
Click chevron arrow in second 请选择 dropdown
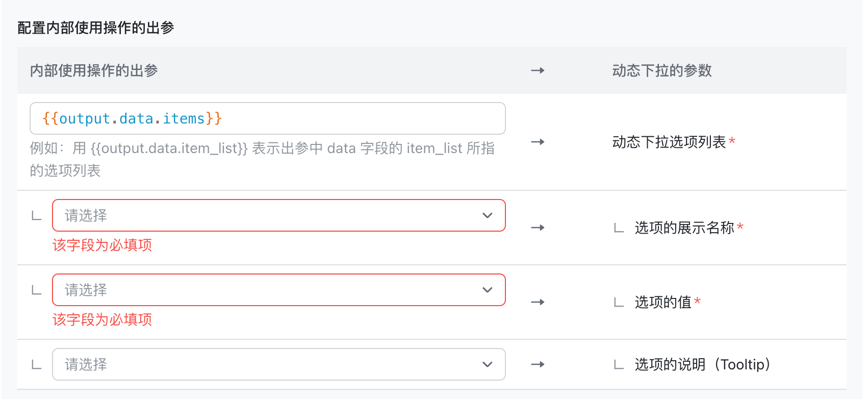pyautogui.click(x=488, y=290)
